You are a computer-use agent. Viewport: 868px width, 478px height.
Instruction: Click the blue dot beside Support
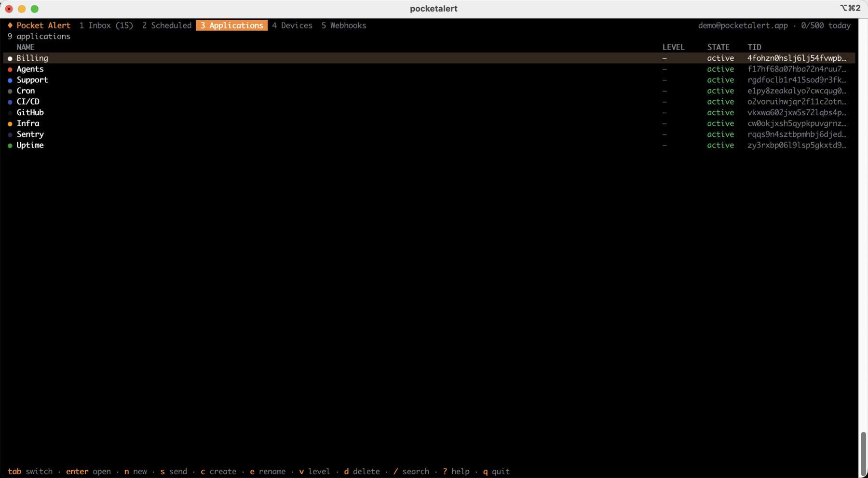click(10, 80)
